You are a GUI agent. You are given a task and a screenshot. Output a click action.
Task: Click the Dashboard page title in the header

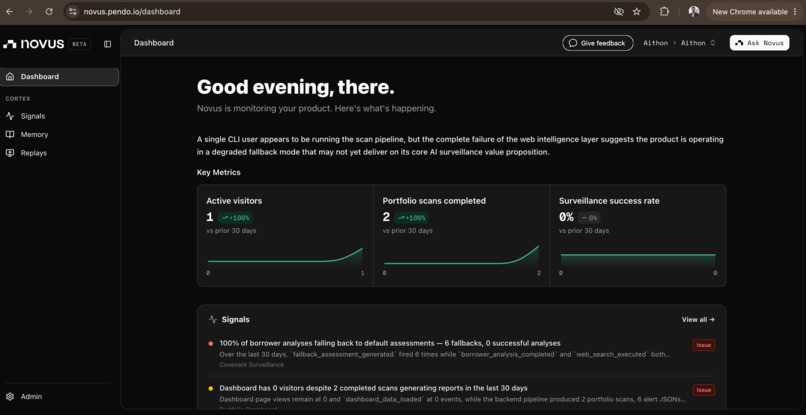154,43
